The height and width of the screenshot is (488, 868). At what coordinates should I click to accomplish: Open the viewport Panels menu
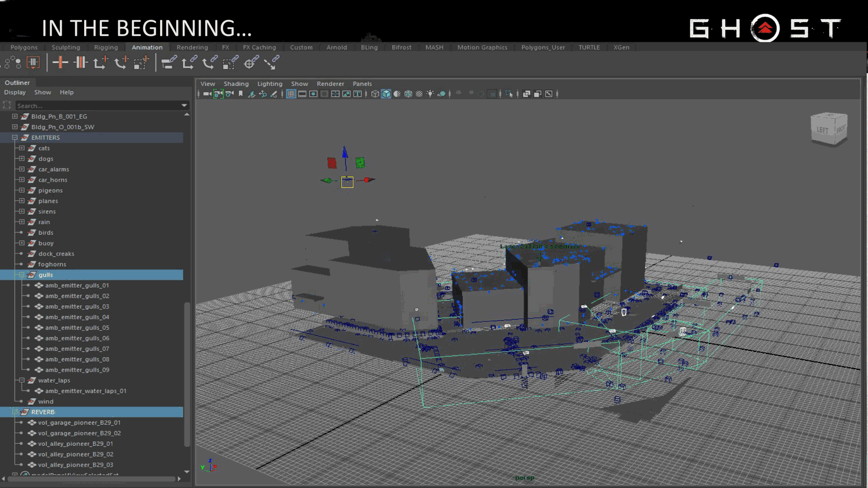362,84
